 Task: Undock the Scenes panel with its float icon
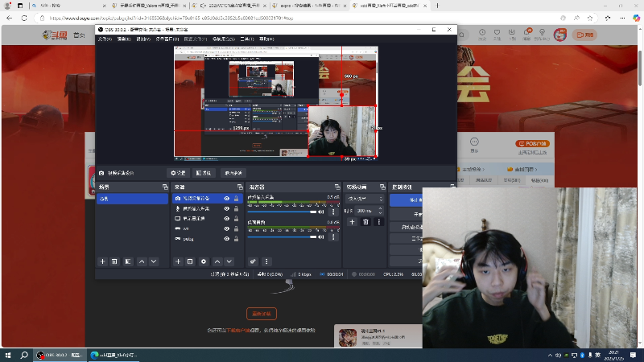click(x=165, y=187)
